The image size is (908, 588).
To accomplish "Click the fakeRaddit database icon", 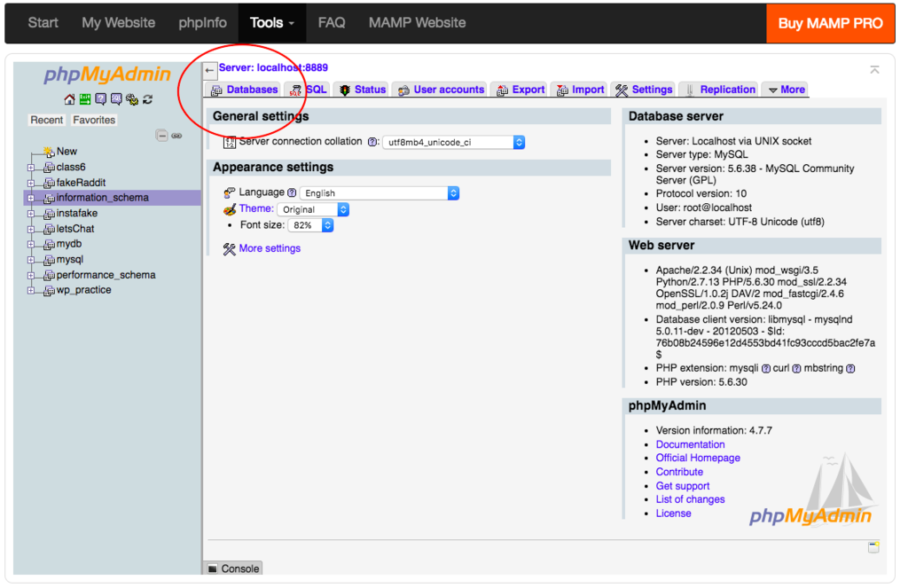I will pyautogui.click(x=50, y=183).
